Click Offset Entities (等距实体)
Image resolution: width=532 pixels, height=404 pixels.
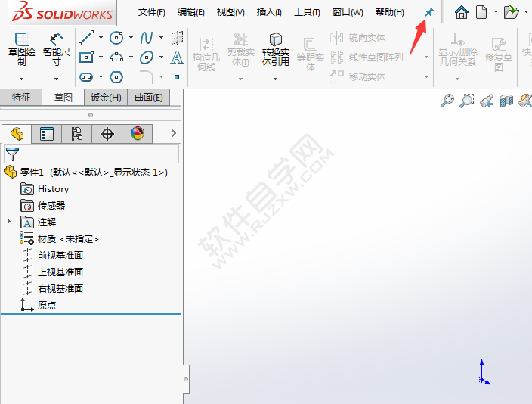click(x=311, y=54)
